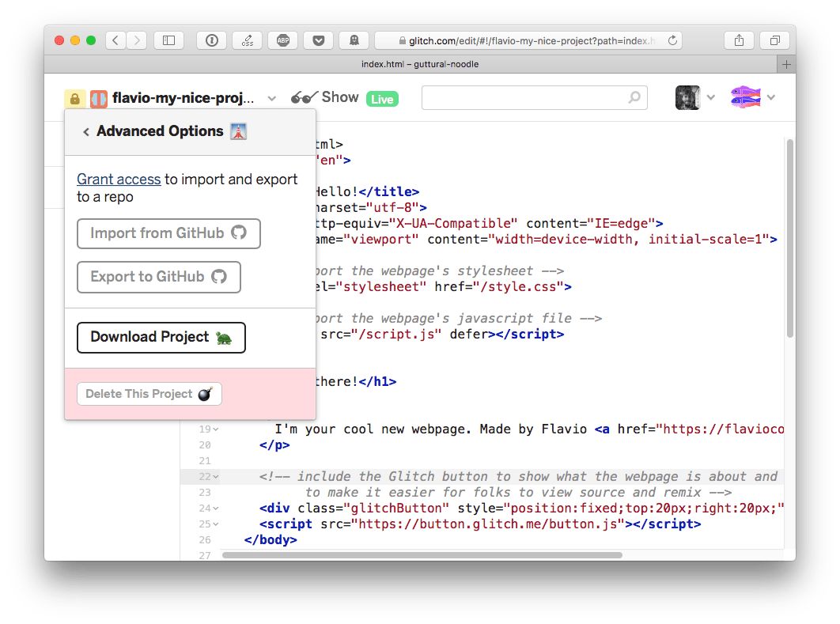Open the user avatar dropdown

coord(710,98)
